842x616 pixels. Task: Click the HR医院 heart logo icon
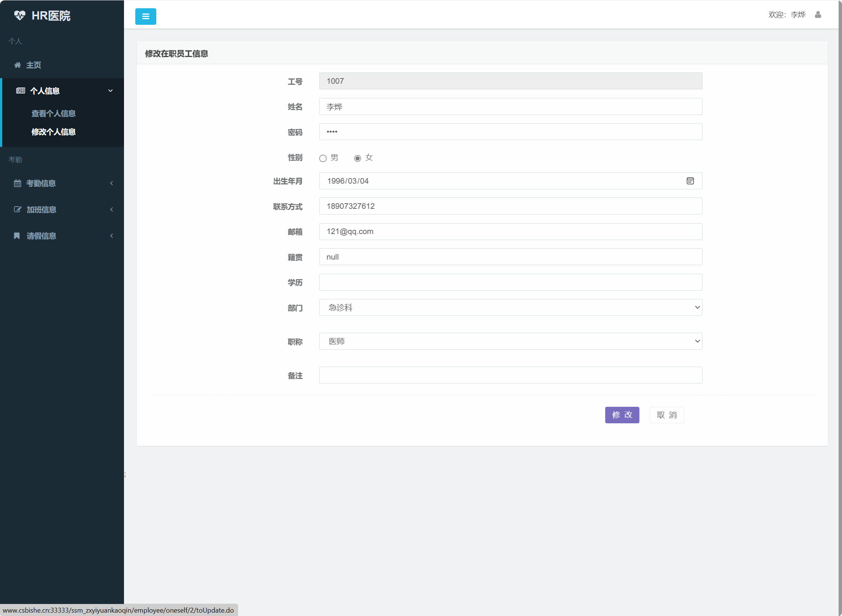point(20,15)
